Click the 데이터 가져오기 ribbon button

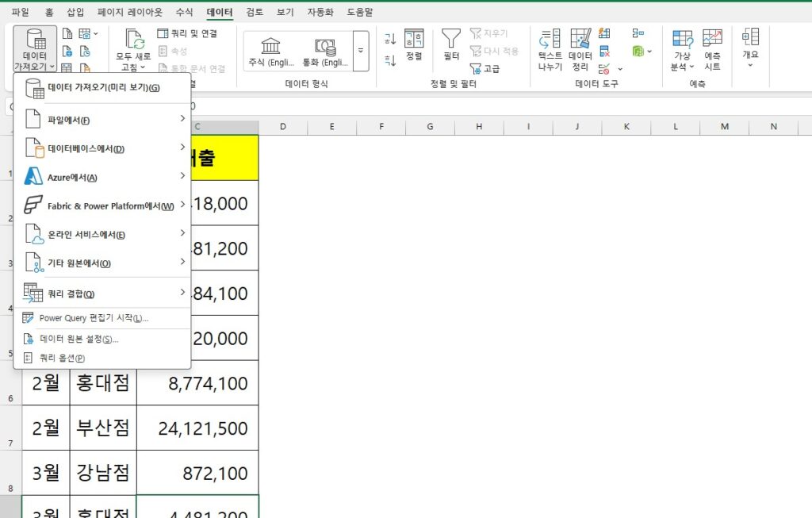coord(35,48)
